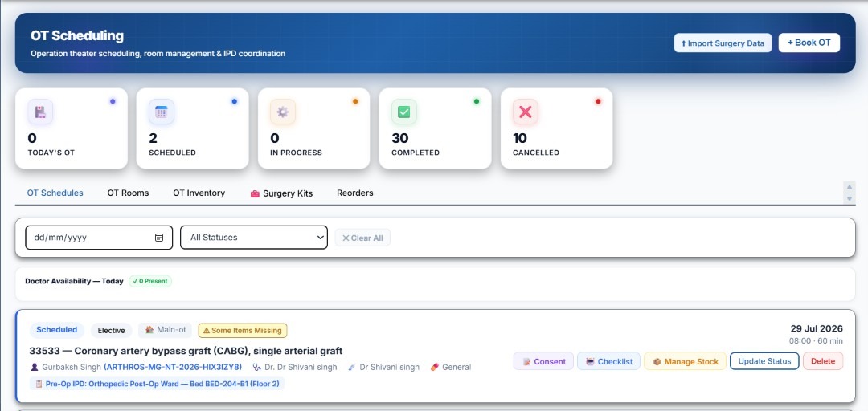868x411 pixels.
Task: Click the stethoscope icon beside Dr. Dr Shivani singh
Action: pyautogui.click(x=257, y=367)
